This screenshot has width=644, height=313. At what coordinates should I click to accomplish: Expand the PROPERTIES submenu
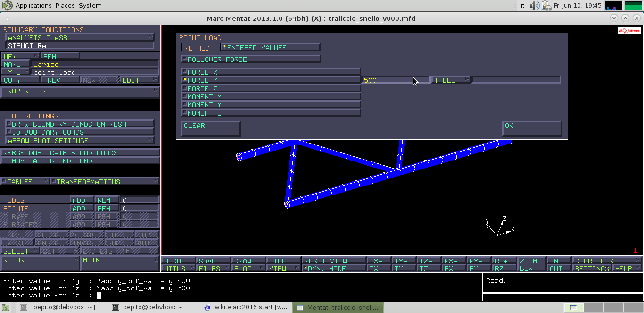click(x=80, y=91)
